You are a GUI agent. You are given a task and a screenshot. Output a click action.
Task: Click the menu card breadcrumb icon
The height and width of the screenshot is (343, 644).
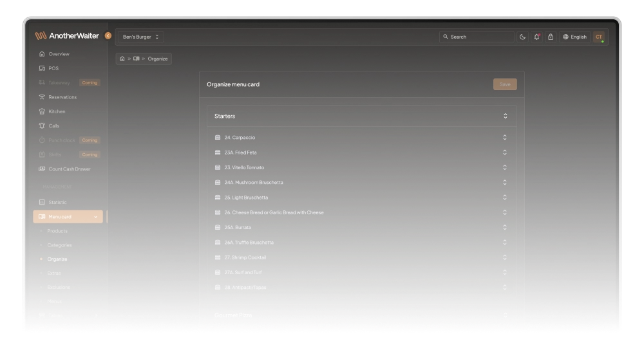(137, 59)
